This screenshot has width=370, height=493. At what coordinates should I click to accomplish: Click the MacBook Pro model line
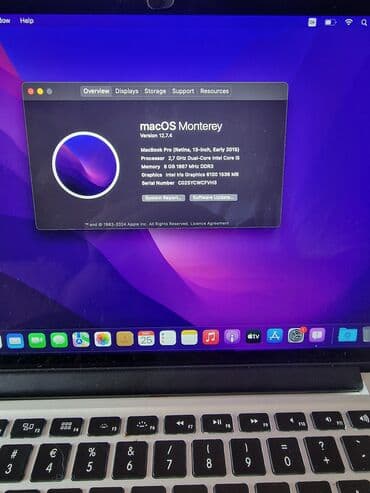tap(190, 150)
